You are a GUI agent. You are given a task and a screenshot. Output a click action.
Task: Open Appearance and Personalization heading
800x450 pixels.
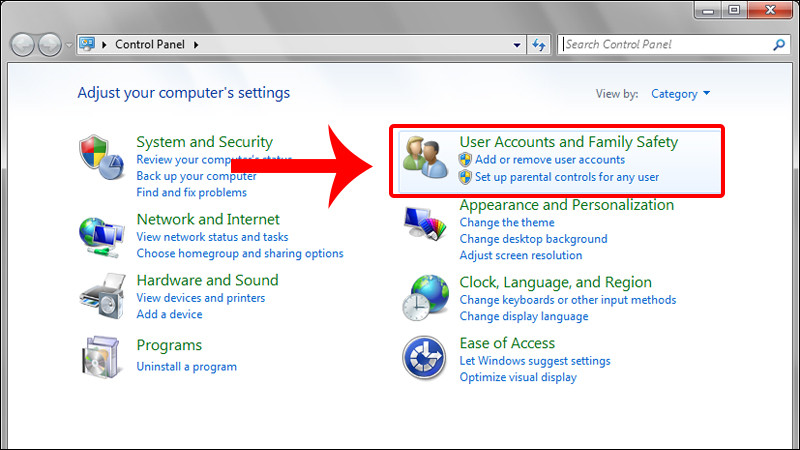pyautogui.click(x=566, y=205)
